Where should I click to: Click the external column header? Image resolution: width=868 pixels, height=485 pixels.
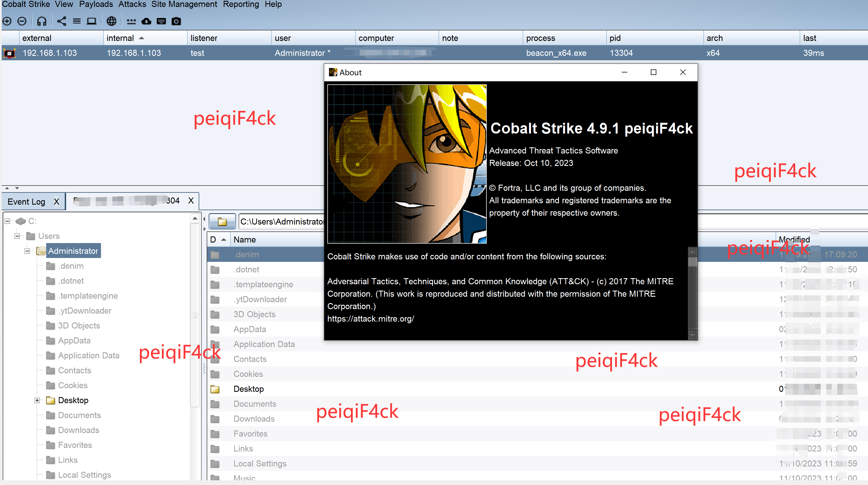point(61,38)
